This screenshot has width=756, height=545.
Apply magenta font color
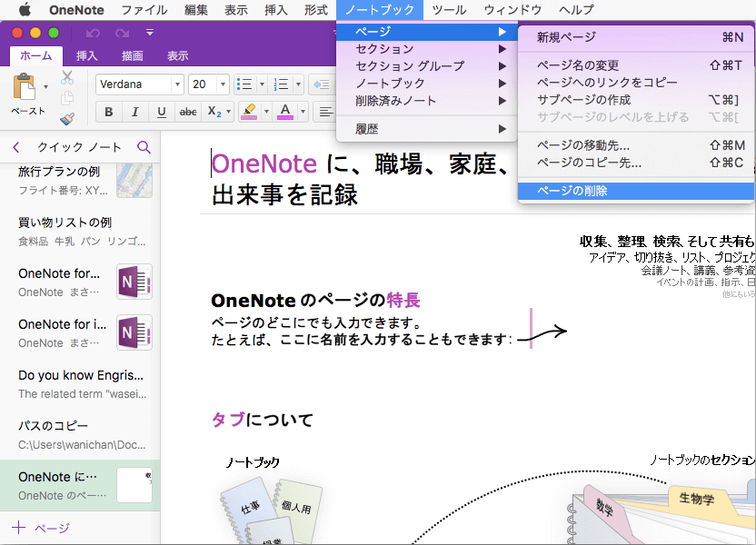tap(285, 112)
